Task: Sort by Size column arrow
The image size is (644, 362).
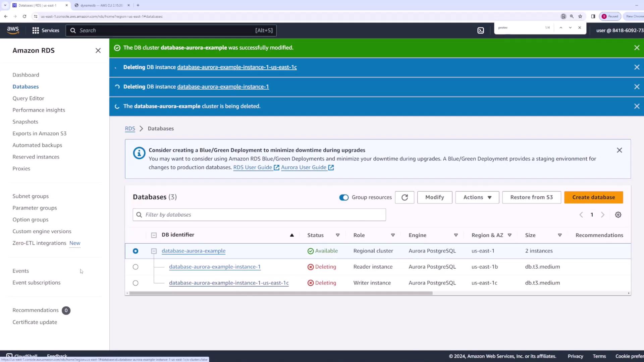Action: tap(560, 235)
